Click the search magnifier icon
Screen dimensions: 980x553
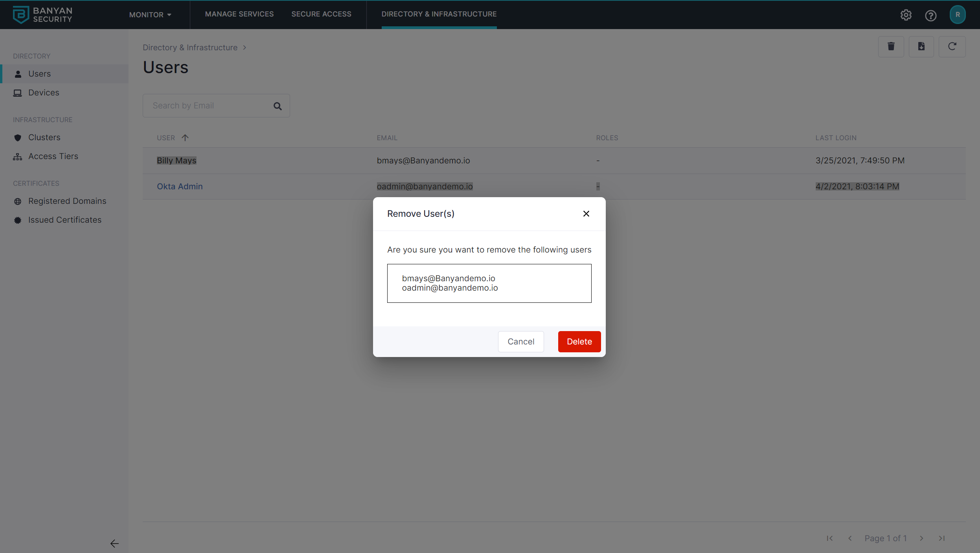278,106
